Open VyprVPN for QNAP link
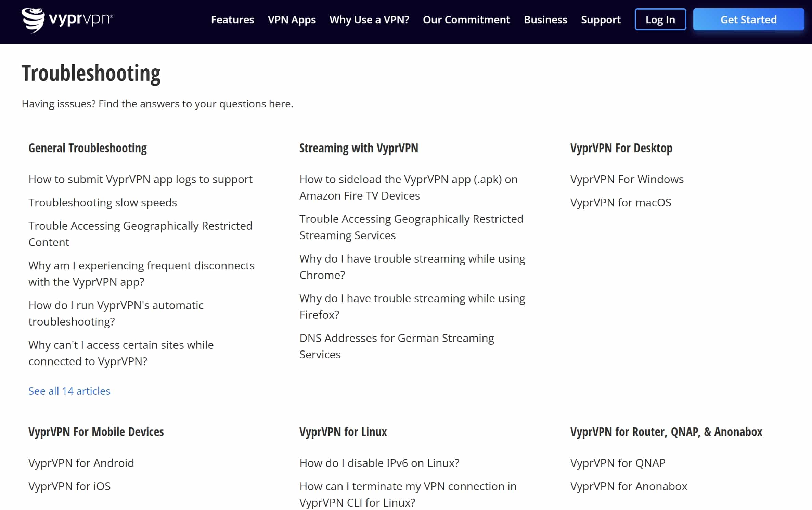Viewport: 812px width, 510px height. click(x=618, y=463)
